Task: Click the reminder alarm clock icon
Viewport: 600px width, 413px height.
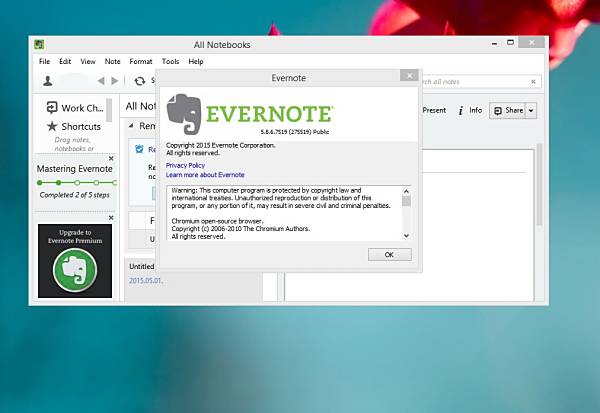Action: tap(139, 149)
